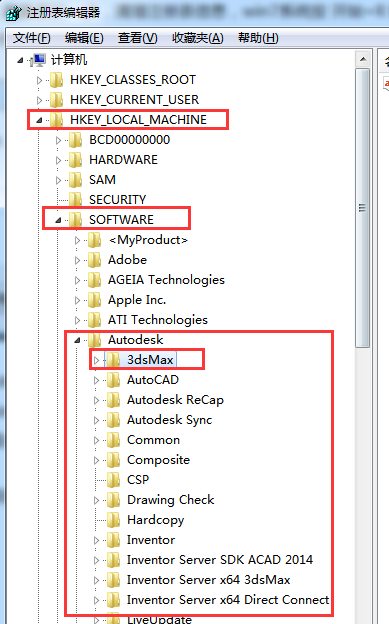Click the 3dsMax folder icon
Screen dimensions: 389x624
[x=114, y=360]
